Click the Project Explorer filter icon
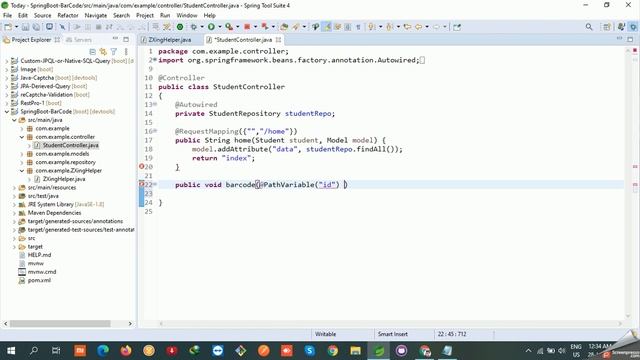640x360 pixels. [114, 51]
